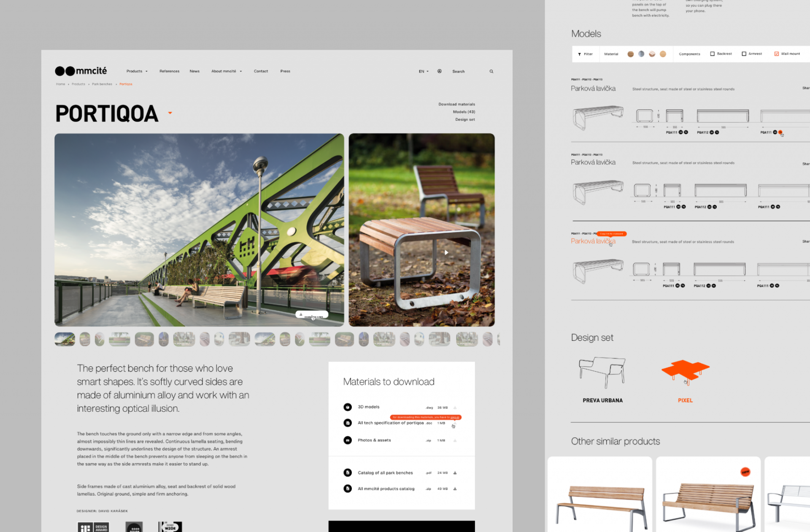810x532 pixels.
Task: Click the Filter funnel icon
Action: (580, 54)
